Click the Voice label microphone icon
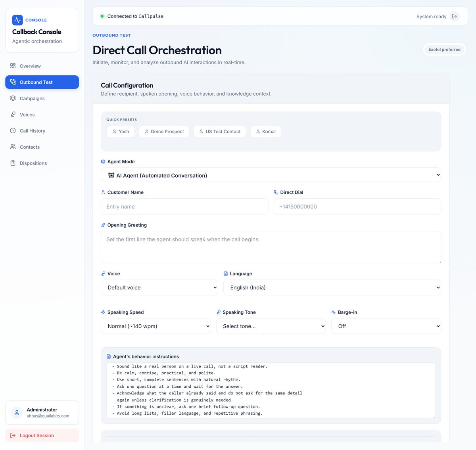 point(103,274)
